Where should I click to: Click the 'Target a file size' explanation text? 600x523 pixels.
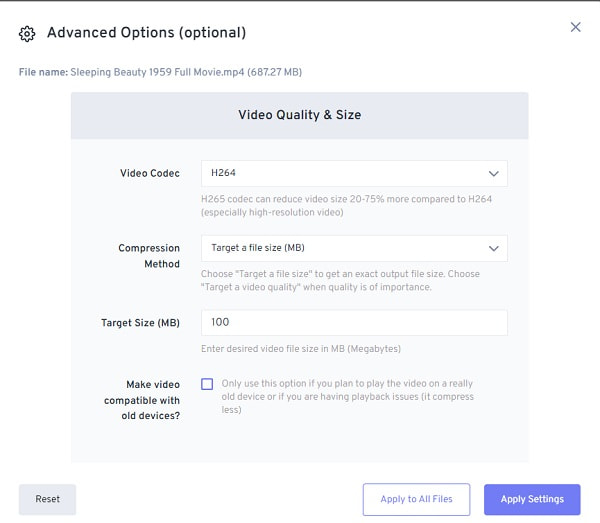340,280
